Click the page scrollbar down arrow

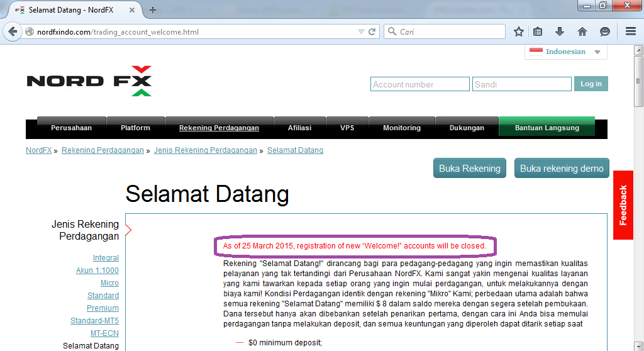(x=638, y=346)
